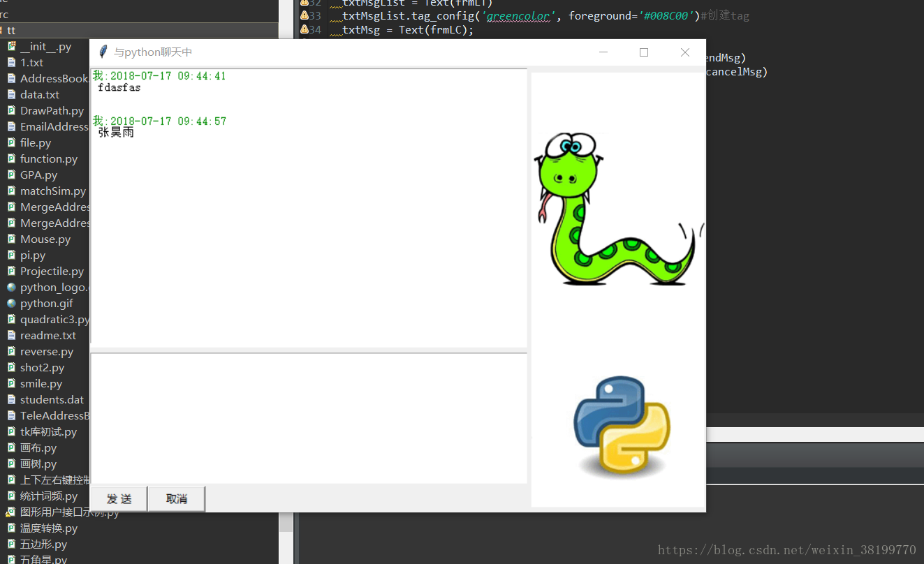Click the globe icon next to python_logo
Viewport: 924px width, 564px height.
[11, 287]
